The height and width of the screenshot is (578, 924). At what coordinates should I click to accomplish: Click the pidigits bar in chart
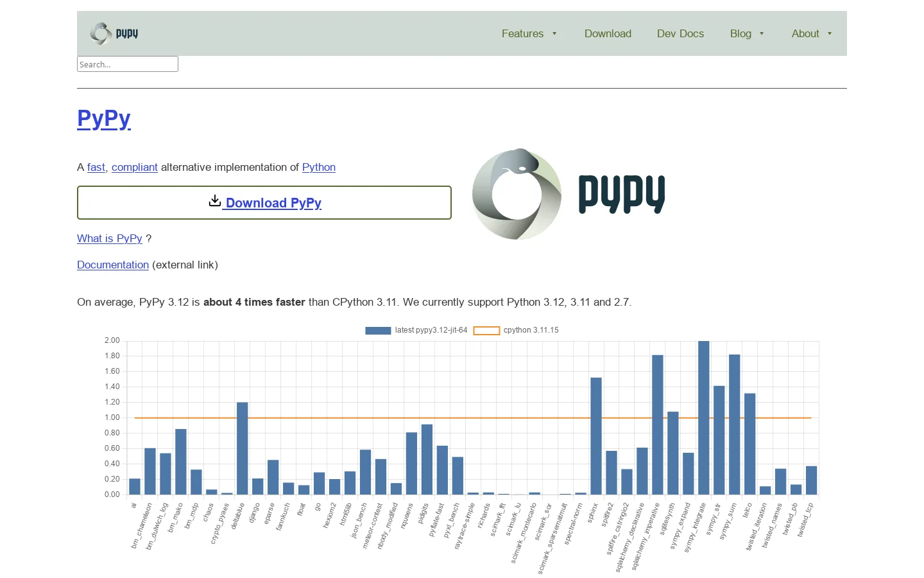click(x=427, y=459)
